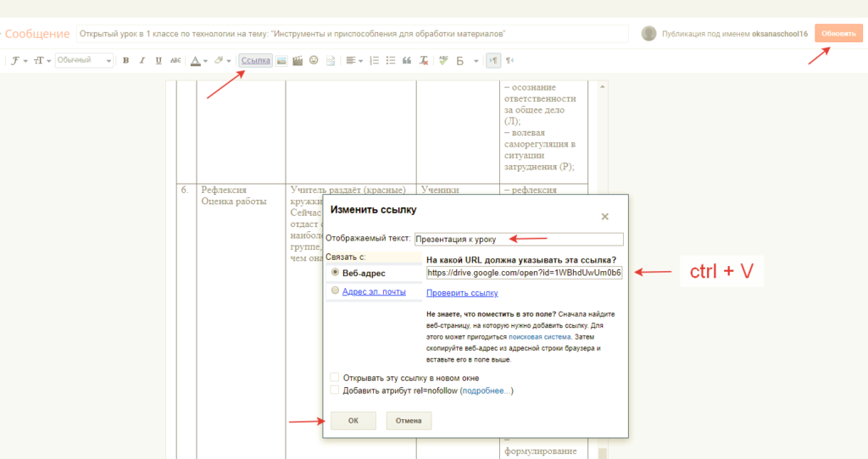868x459 pixels.
Task: Insert a video with the clapperboard icon
Action: pyautogui.click(x=298, y=61)
